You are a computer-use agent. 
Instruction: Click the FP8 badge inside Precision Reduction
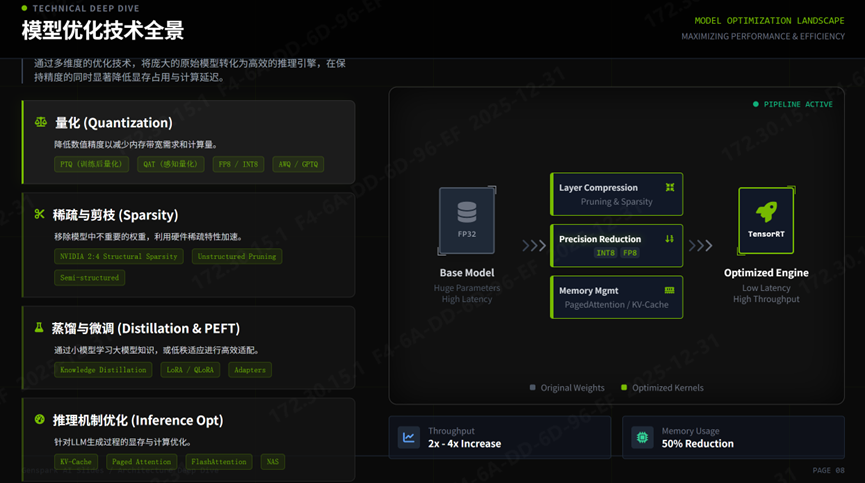630,253
